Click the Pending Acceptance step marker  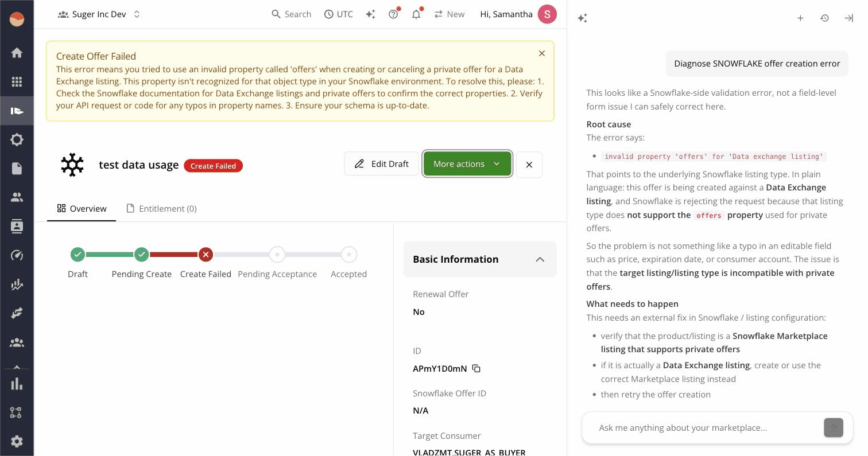click(x=277, y=254)
